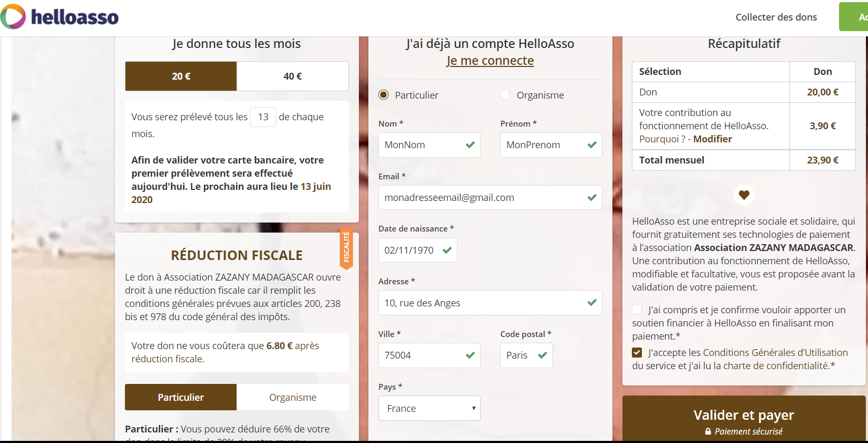Choose the 20 € monthly donation amount

tap(181, 76)
